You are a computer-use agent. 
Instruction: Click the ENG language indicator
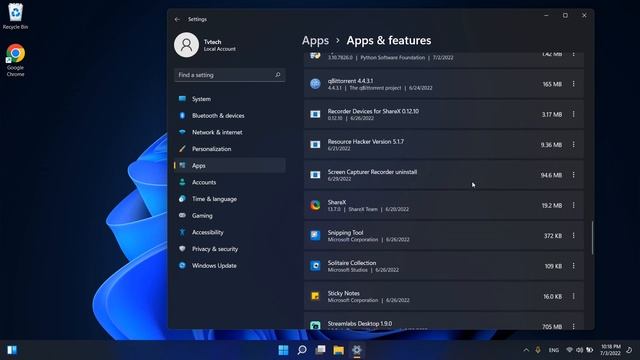554,350
